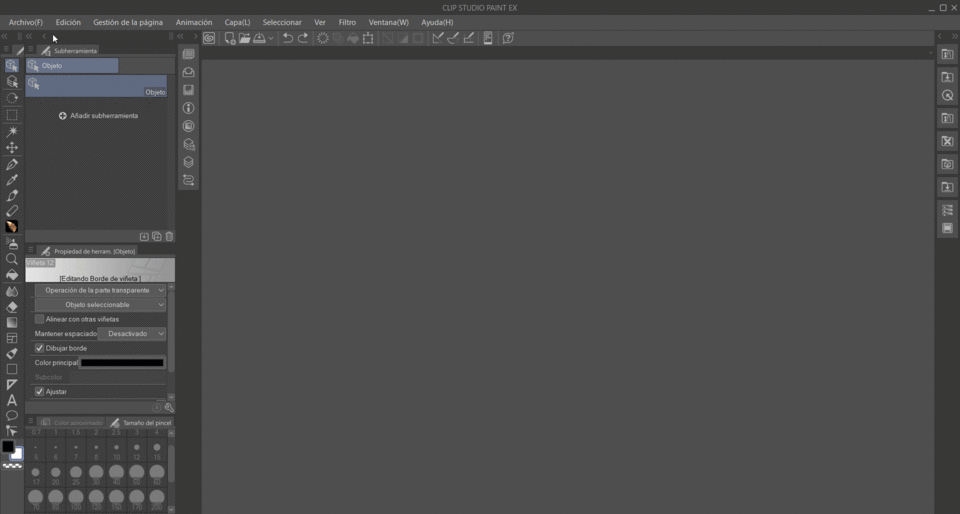Select the Text tool (A)
This screenshot has width=960, height=514.
[12, 400]
